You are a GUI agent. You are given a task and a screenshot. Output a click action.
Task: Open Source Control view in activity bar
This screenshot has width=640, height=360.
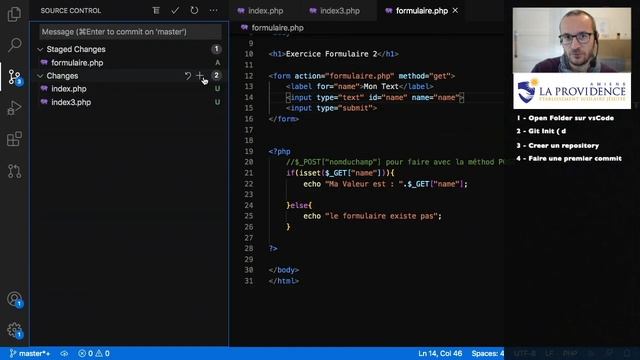[x=15, y=77]
